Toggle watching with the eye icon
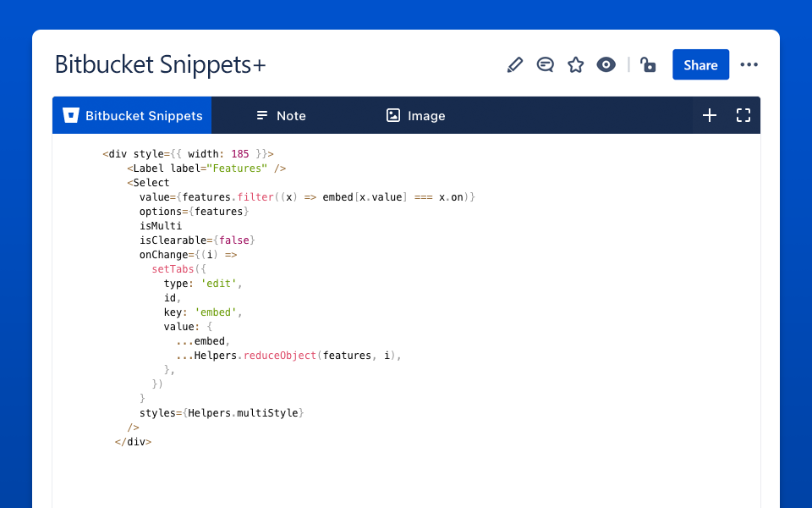Screen dimensions: 812x508 (x=606, y=64)
